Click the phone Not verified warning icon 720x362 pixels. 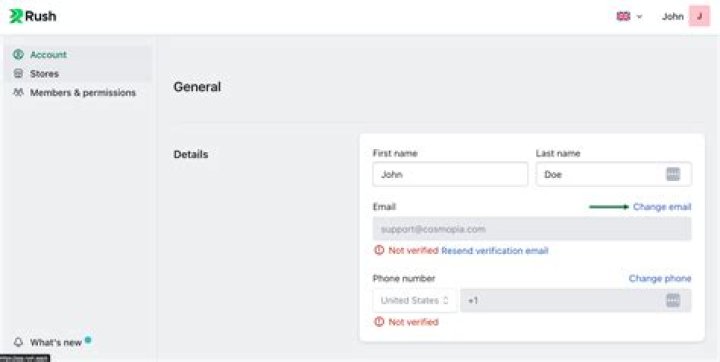click(x=379, y=322)
